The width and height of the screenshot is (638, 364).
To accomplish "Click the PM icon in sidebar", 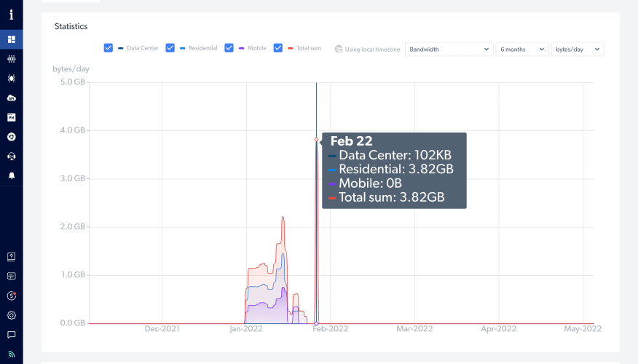I will coord(12,117).
